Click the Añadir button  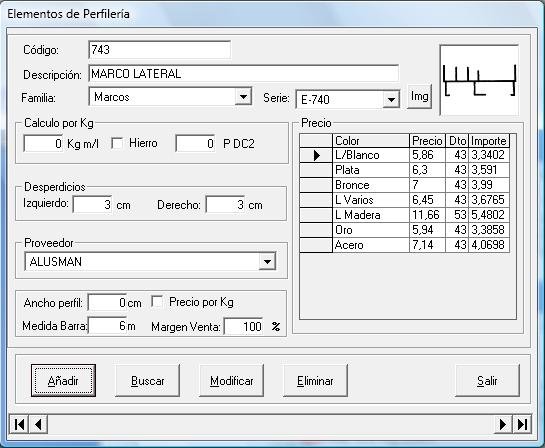click(x=63, y=381)
